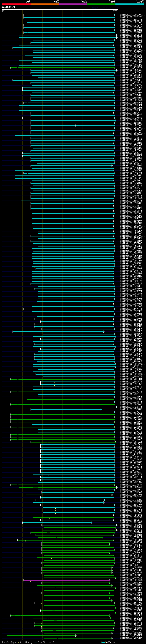Select hit label UniRef100_Q8VUN7
The image size is (146, 644).
(131, 638)
